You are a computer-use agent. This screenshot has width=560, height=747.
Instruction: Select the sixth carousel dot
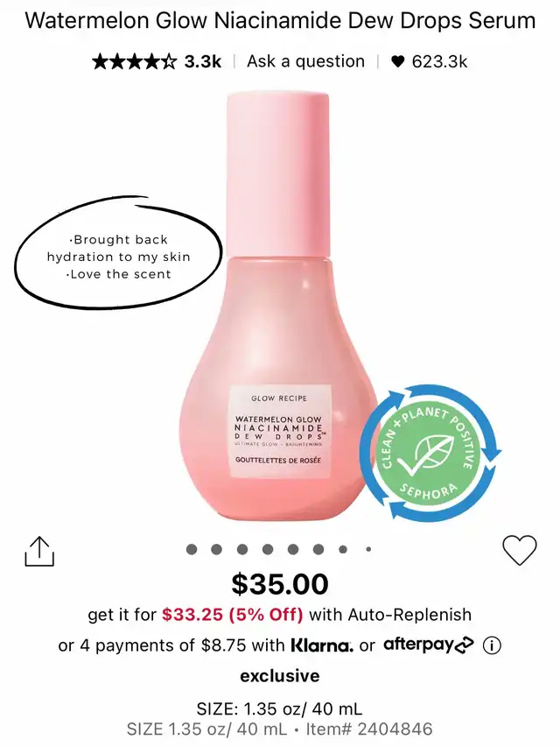pos(318,549)
